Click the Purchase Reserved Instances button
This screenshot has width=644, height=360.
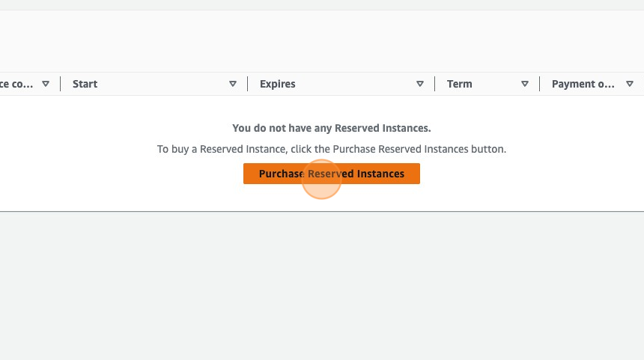tap(331, 174)
